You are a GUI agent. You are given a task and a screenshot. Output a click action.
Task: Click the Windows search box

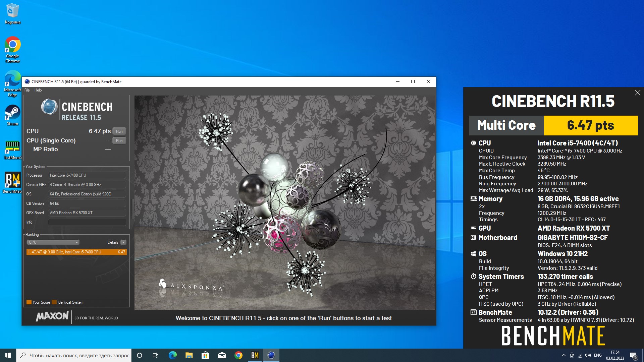pos(74,355)
